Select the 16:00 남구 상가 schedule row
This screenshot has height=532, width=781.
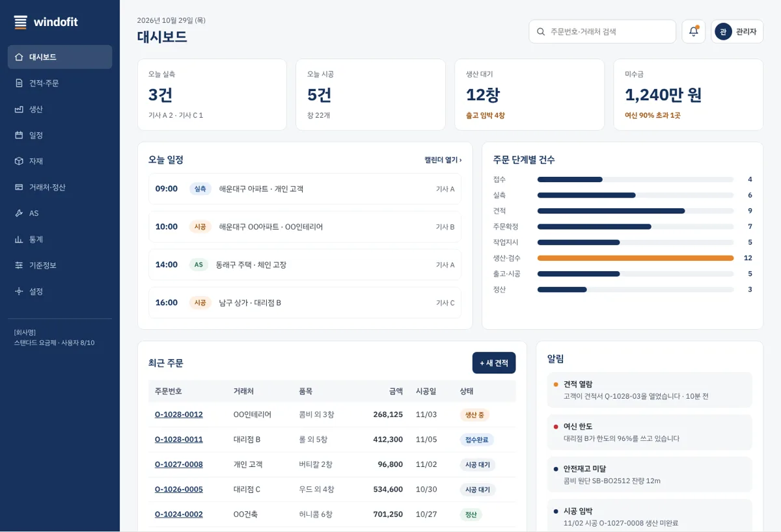click(305, 302)
